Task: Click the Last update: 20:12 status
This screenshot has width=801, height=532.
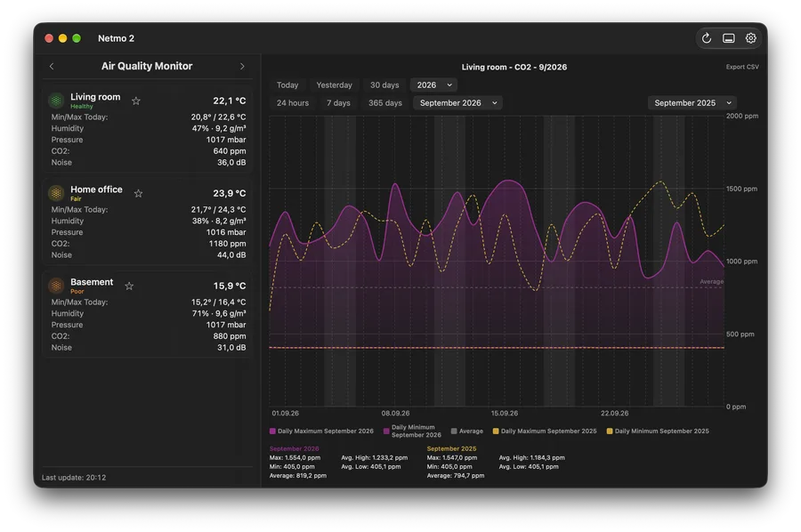Action: pyautogui.click(x=74, y=478)
